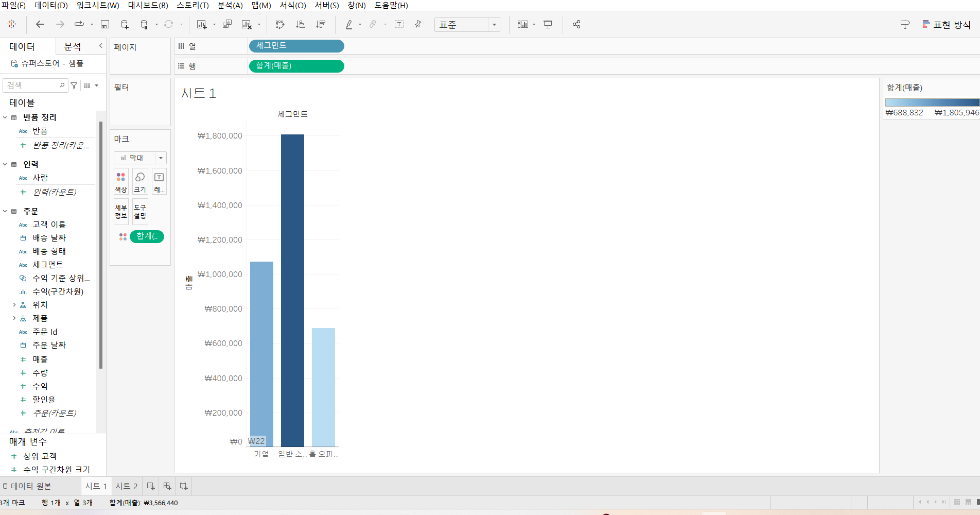Click the fix axes pin icon
Screen dimensions: 980x515
point(418,24)
